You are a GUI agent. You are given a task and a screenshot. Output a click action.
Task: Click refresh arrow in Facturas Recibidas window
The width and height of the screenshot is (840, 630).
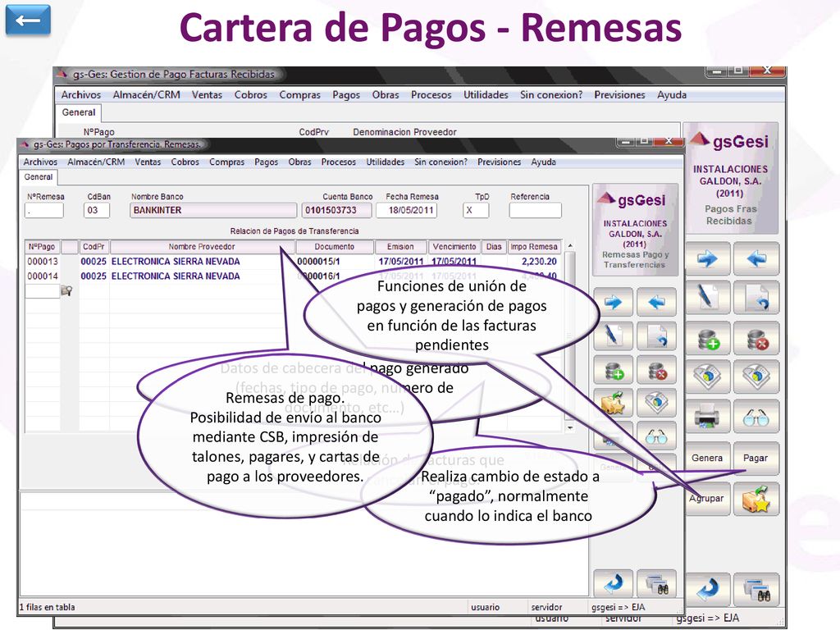pos(707,588)
